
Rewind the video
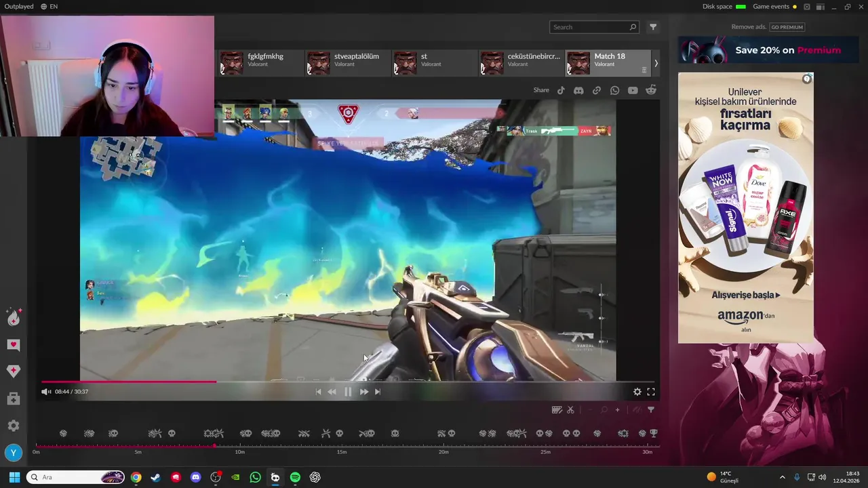(x=332, y=392)
